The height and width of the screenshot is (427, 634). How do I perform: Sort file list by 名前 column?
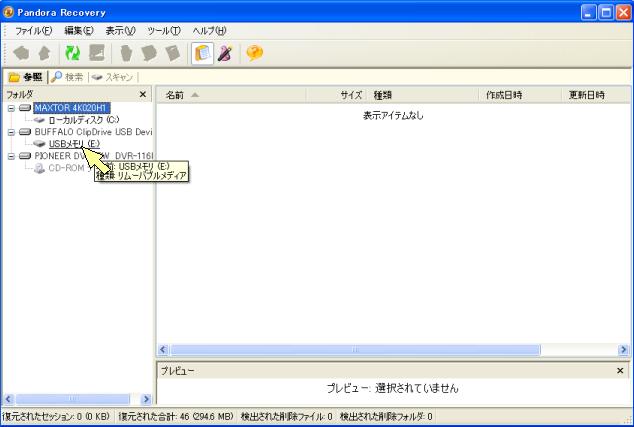[231, 95]
